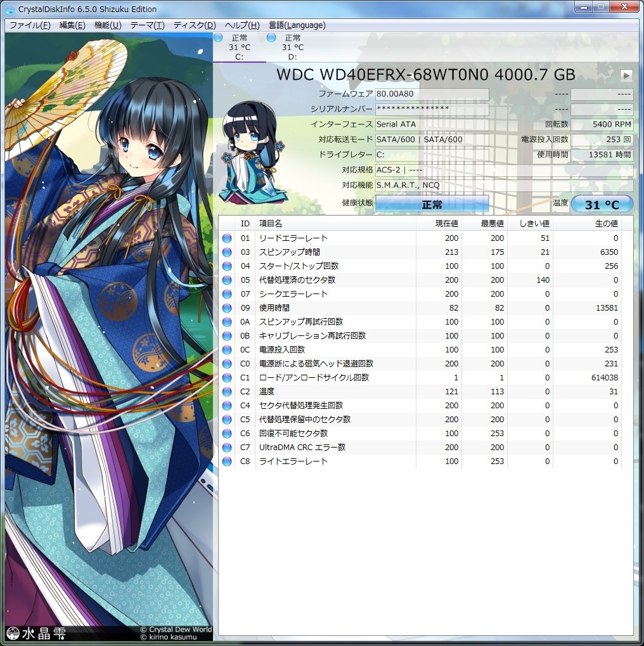644x646 pixels.
Task: Click the 正常 health status button
Action: coord(432,204)
